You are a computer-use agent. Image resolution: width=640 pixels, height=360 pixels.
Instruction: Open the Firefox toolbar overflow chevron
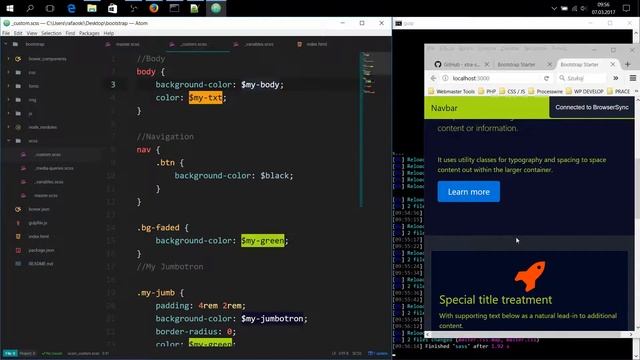(616, 78)
